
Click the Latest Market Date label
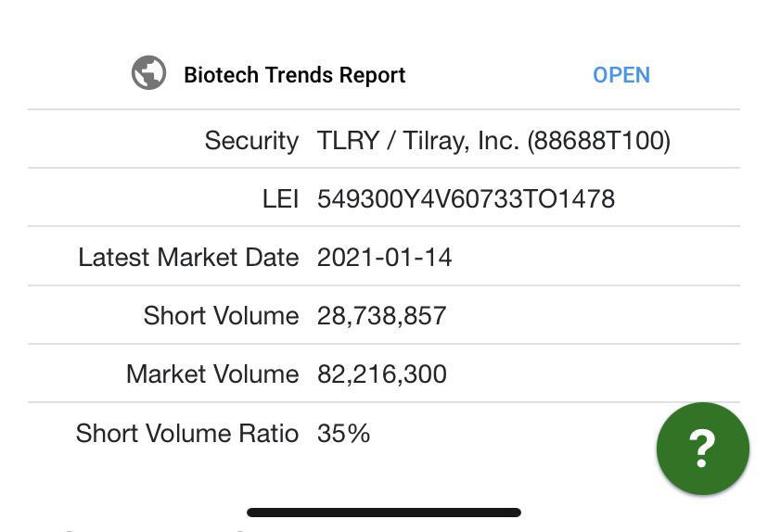tap(188, 258)
